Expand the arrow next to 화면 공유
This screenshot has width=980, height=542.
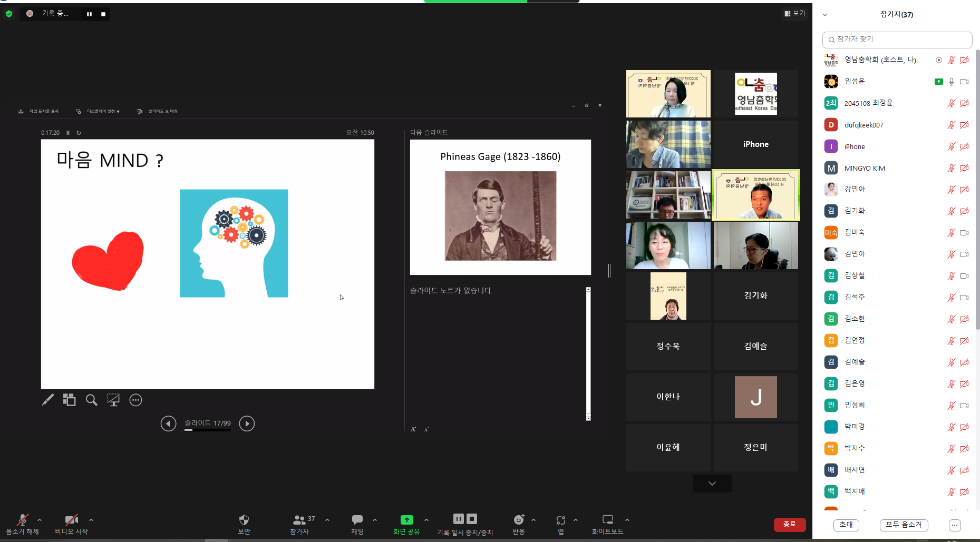click(x=426, y=520)
